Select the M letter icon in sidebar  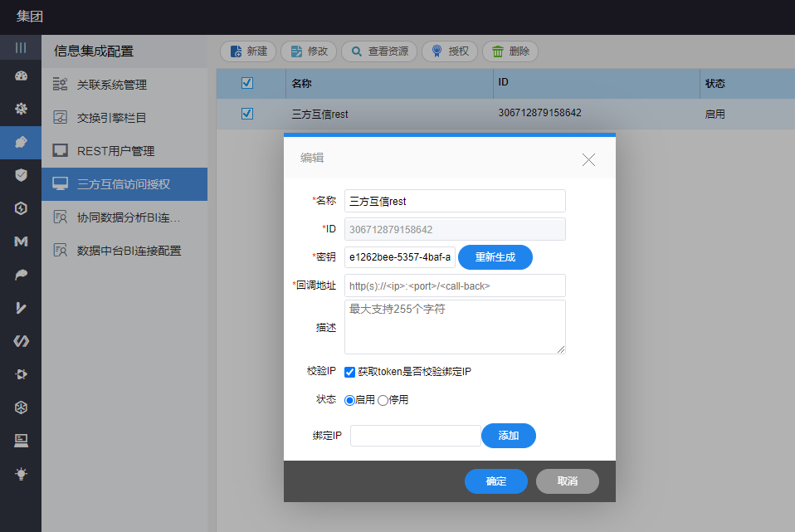(21, 242)
